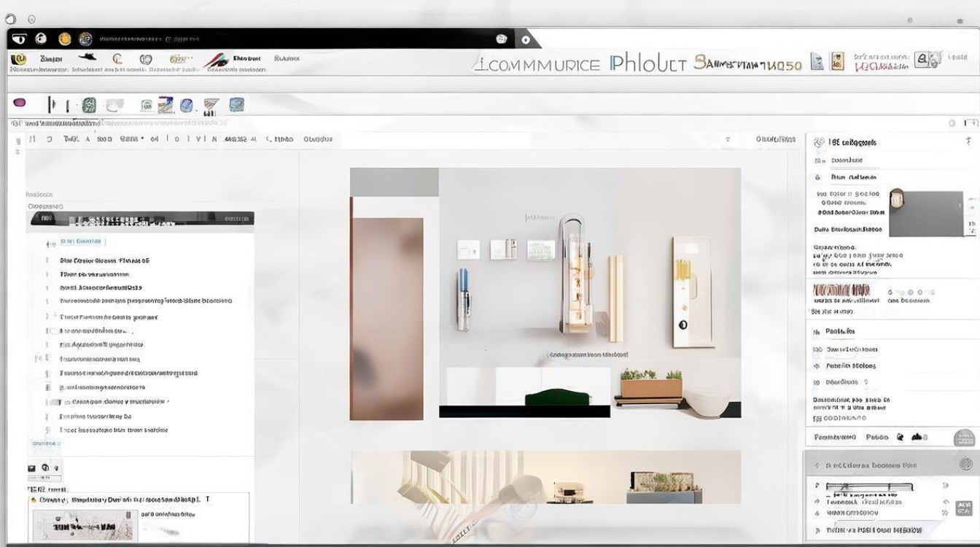Open the small dropdown arrow above canvas
Viewport: 980px width, 547px height.
coord(727,139)
